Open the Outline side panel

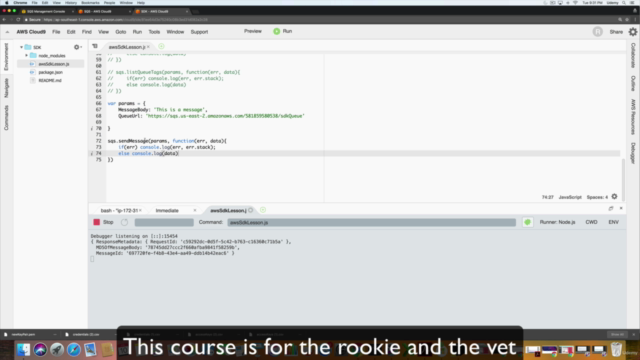(x=633, y=83)
